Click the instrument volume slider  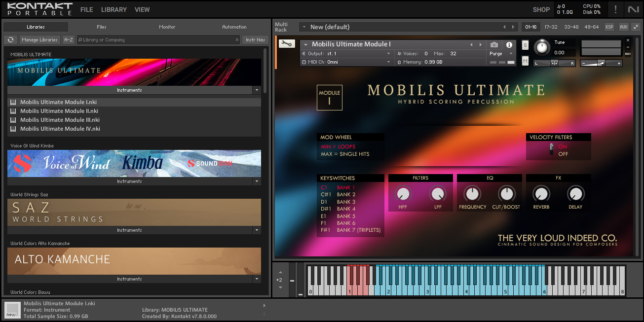point(601,63)
